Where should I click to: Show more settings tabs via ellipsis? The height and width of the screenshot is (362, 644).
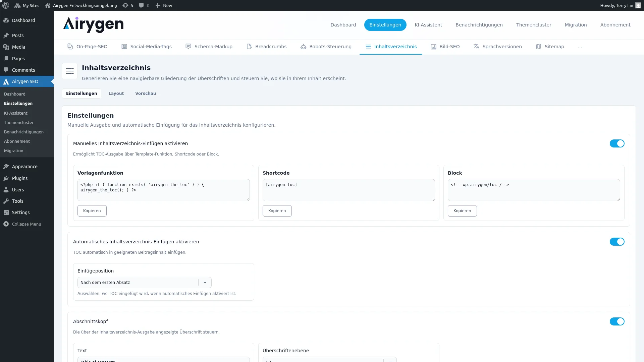coord(580,47)
